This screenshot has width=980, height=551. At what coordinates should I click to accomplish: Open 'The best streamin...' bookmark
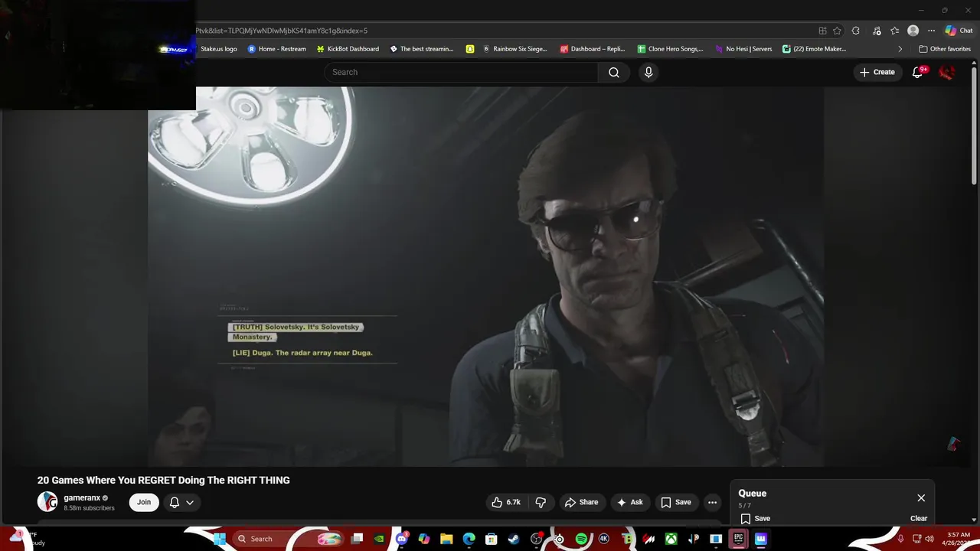[422, 49]
